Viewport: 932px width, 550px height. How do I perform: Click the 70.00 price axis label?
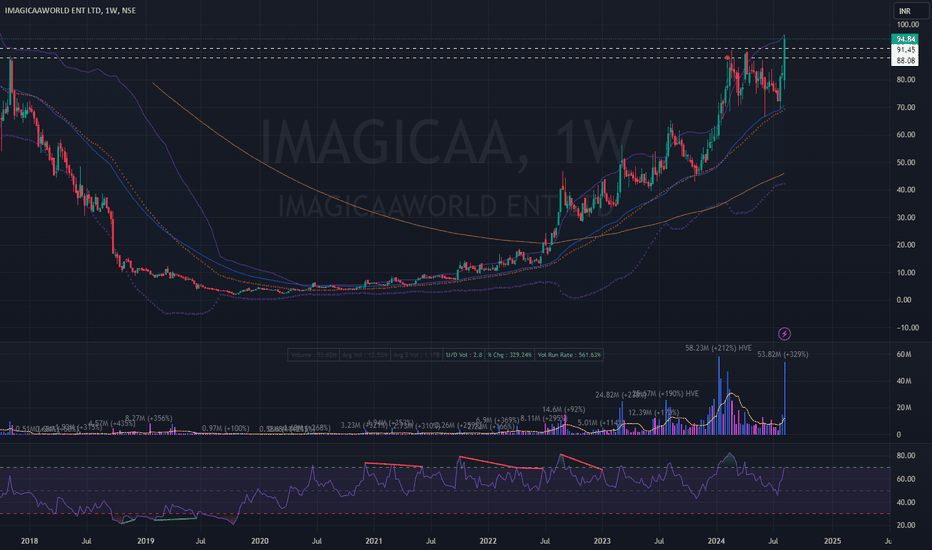click(x=906, y=108)
